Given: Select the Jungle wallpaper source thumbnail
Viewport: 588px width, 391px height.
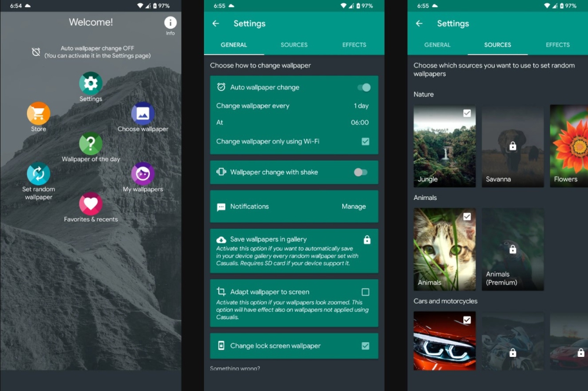Looking at the screenshot, I should point(445,146).
